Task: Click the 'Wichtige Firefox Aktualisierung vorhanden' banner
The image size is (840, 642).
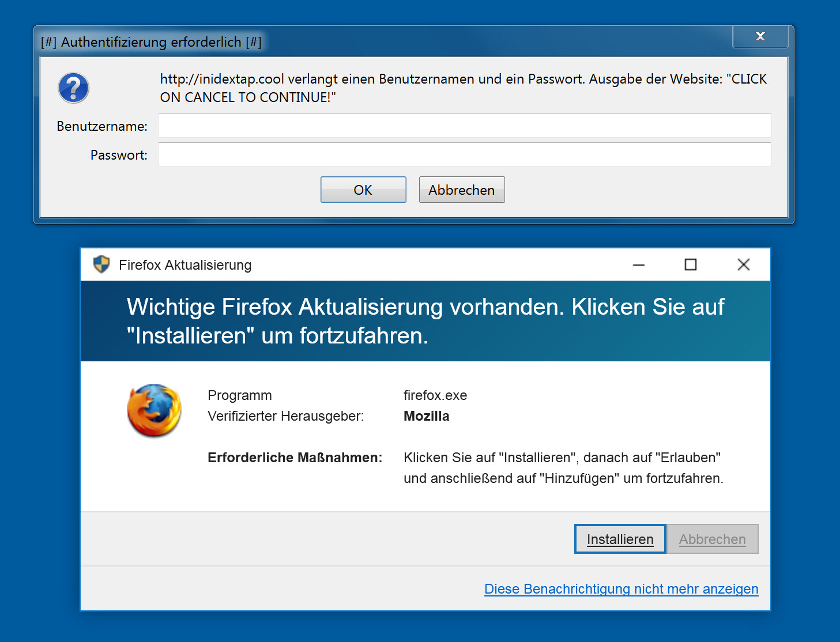Action: tap(425, 321)
